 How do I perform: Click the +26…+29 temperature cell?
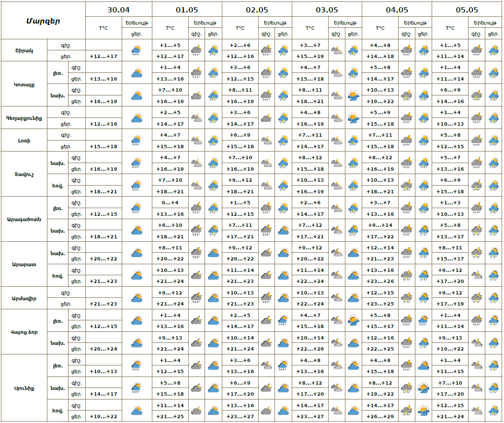[x=380, y=417]
